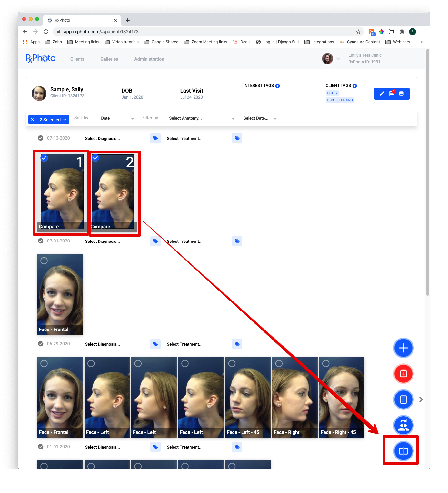Open a new browser tab
This screenshot has width=448, height=493.
(x=128, y=20)
